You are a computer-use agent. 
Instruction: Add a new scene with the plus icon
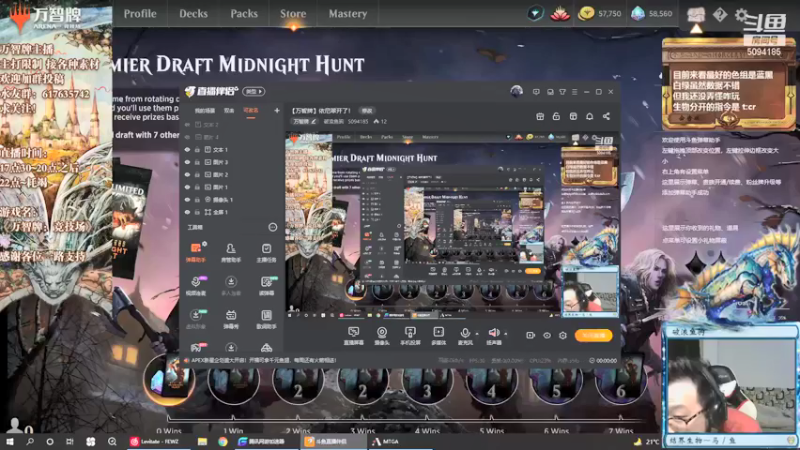pos(277,110)
